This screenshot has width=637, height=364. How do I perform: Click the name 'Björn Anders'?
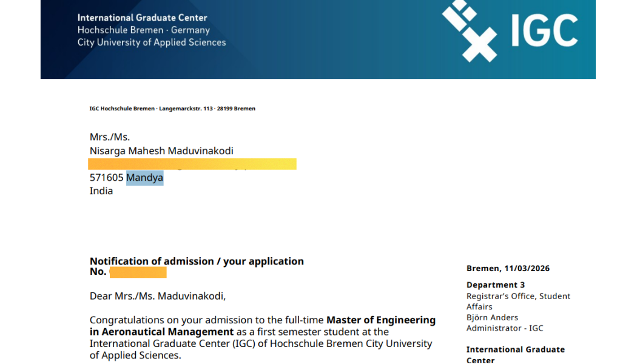click(x=493, y=317)
